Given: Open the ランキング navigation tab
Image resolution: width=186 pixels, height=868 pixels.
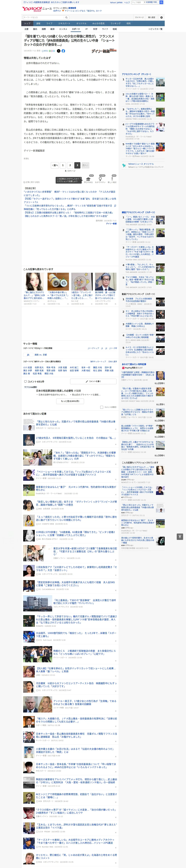Looking at the screenshot, I should pos(115,24).
